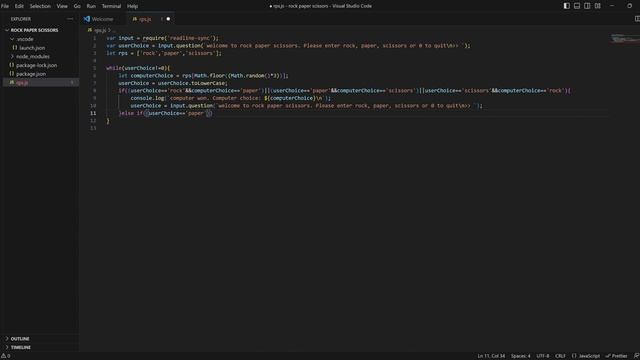
Task: Change indentation via Spaces: 4
Action: pyautogui.click(x=520, y=356)
